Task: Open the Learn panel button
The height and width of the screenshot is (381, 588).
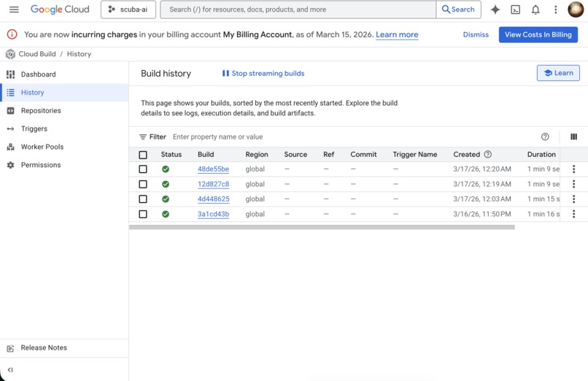Action: (558, 73)
